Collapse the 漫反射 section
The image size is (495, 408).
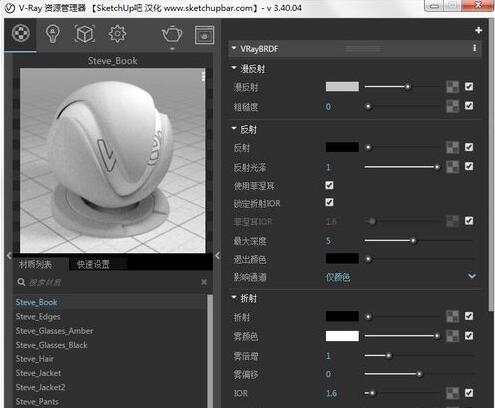234,68
